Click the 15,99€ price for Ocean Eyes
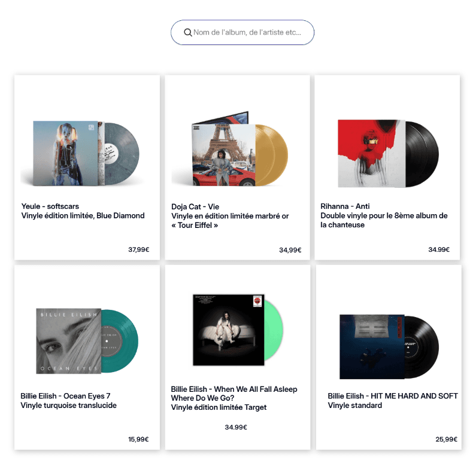Image resolution: width=476 pixels, height=472 pixels. tap(138, 439)
